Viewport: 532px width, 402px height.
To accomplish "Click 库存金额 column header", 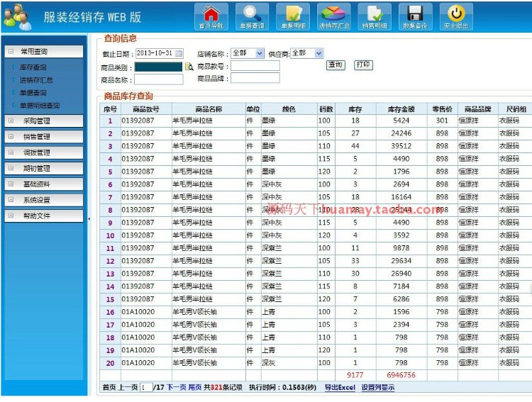I will coord(401,109).
